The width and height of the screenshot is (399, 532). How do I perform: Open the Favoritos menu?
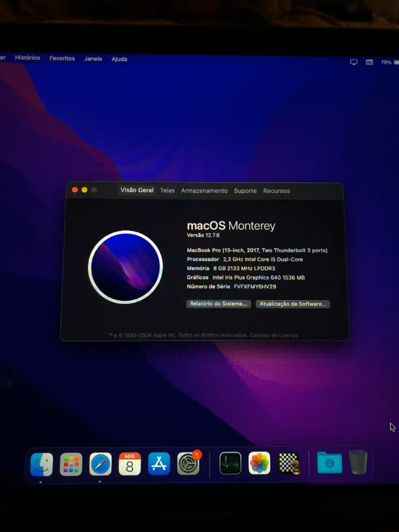point(62,58)
